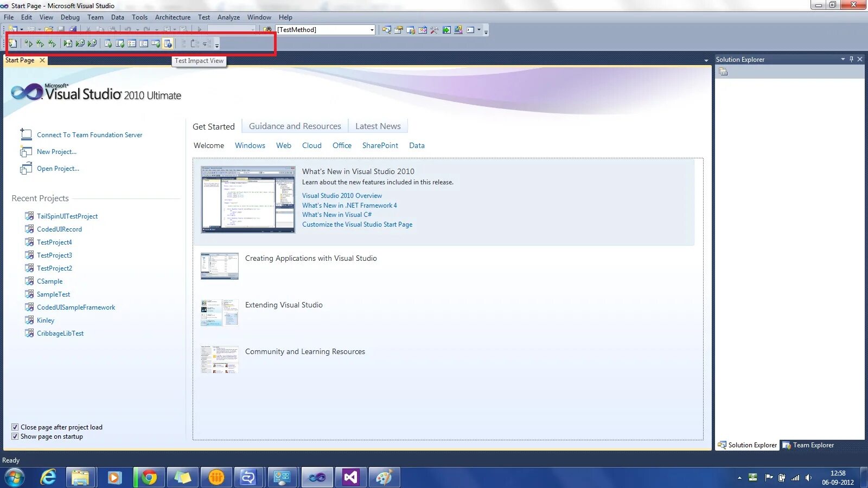Image resolution: width=868 pixels, height=488 pixels.
Task: Open the Debug menu
Action: 70,17
